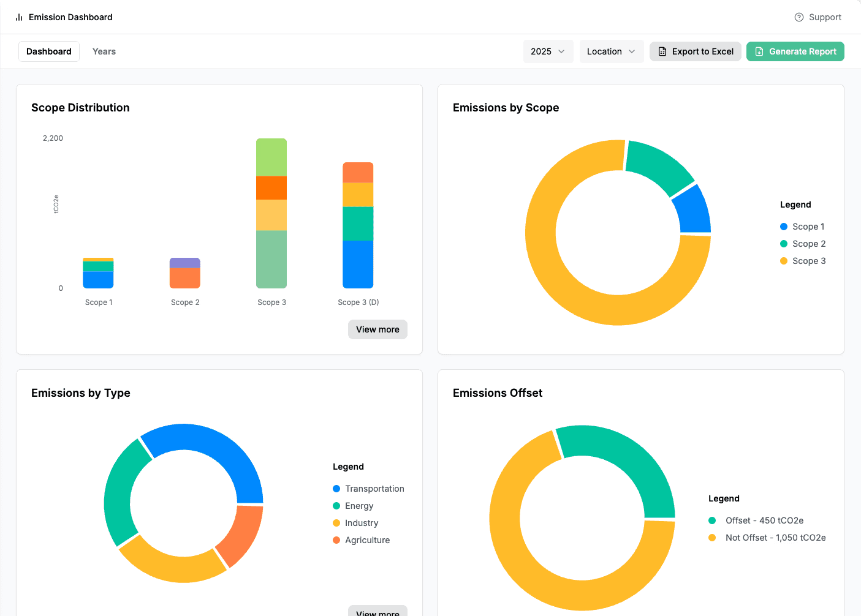This screenshot has height=616, width=861.
Task: Open the Support link
Action: pyautogui.click(x=818, y=17)
